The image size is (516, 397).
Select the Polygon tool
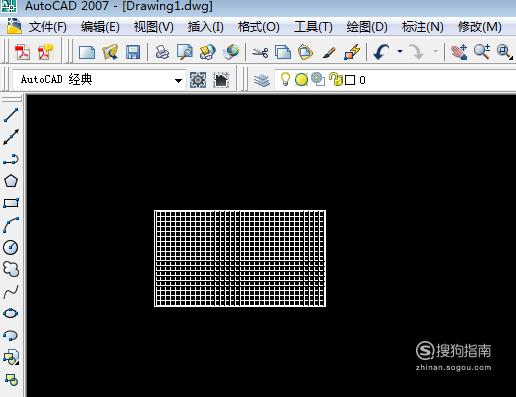tap(11, 181)
